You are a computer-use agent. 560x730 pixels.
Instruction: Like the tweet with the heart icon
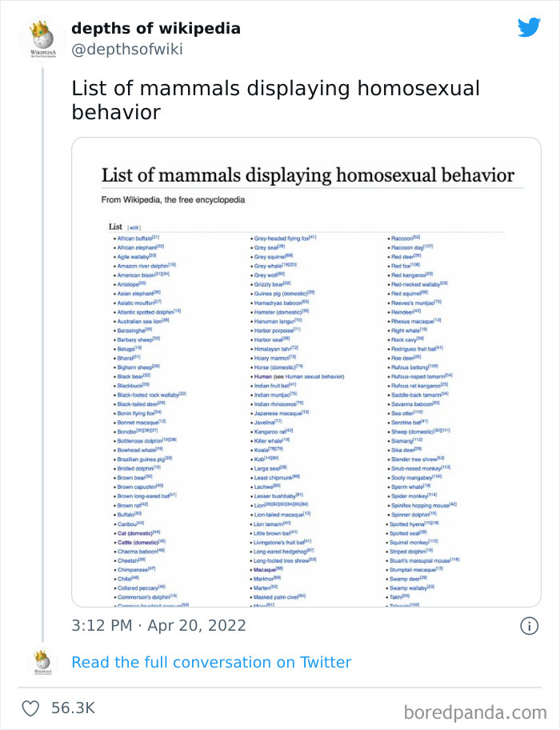(x=32, y=708)
